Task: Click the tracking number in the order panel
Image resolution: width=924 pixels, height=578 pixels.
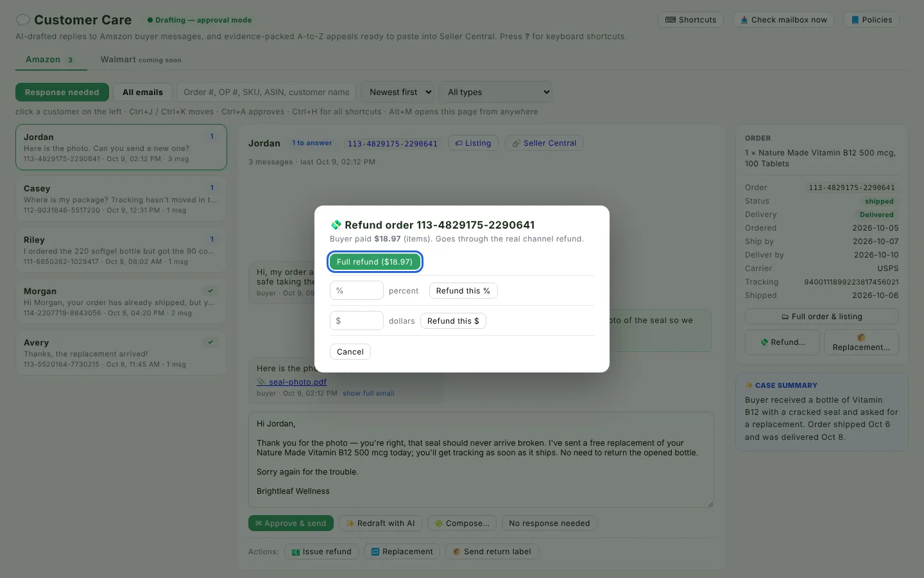Action: [851, 282]
